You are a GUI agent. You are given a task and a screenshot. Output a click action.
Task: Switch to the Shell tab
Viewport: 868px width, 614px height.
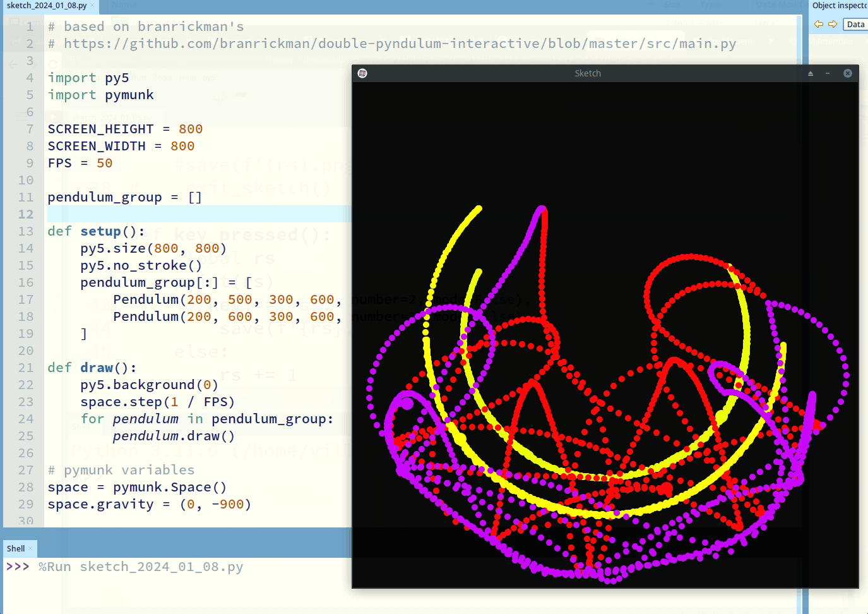[x=16, y=548]
